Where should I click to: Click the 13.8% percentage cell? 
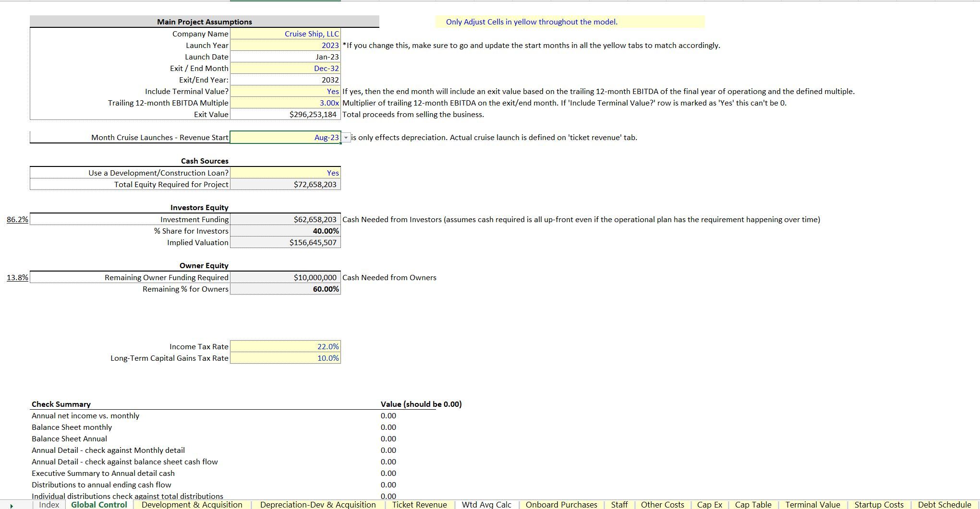tap(17, 277)
